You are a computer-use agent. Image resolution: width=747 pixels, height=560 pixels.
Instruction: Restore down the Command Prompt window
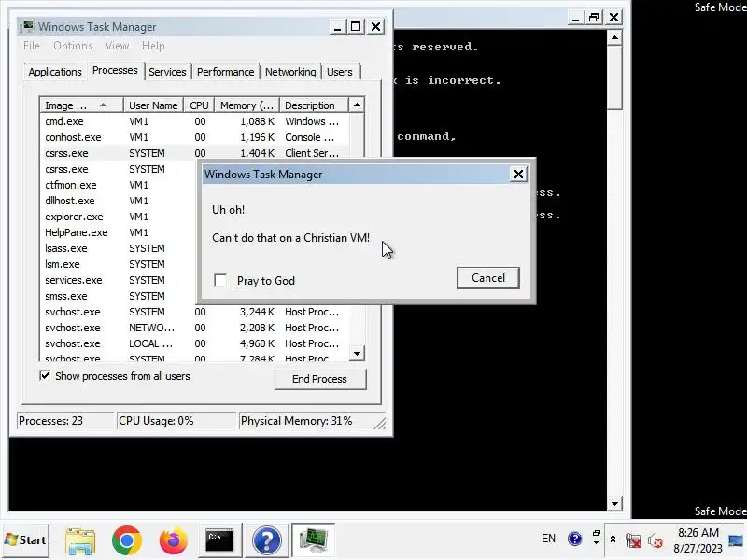[594, 18]
